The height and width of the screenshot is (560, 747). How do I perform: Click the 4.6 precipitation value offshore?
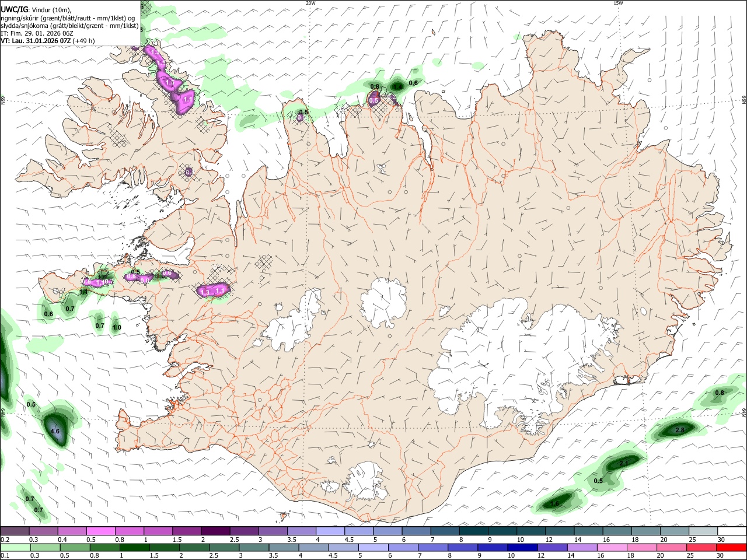[55, 431]
